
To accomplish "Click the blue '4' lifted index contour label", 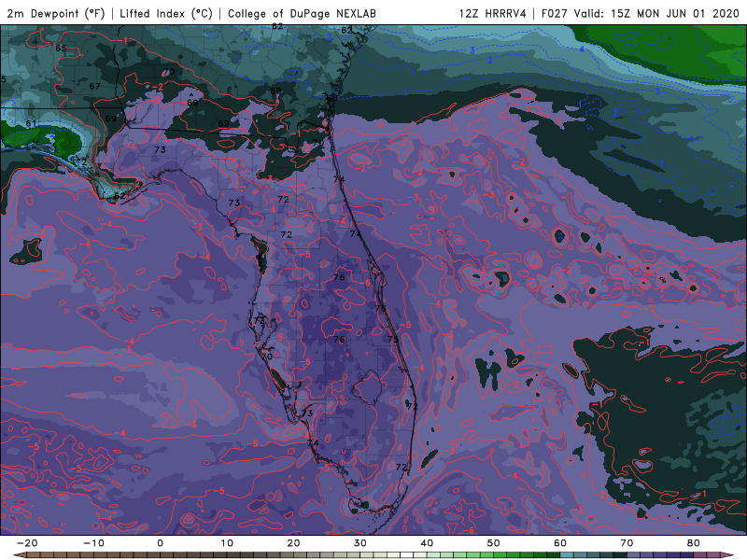I will coord(582,49).
